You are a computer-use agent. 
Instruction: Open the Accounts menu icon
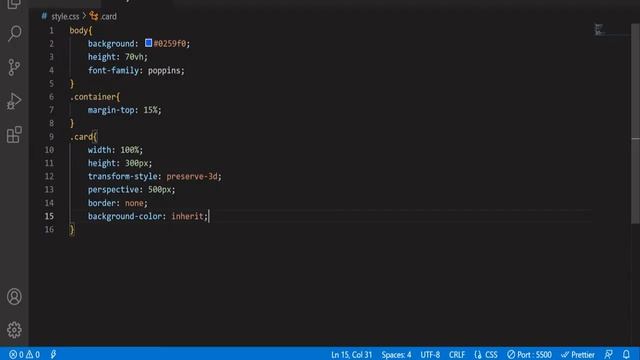pyautogui.click(x=14, y=297)
